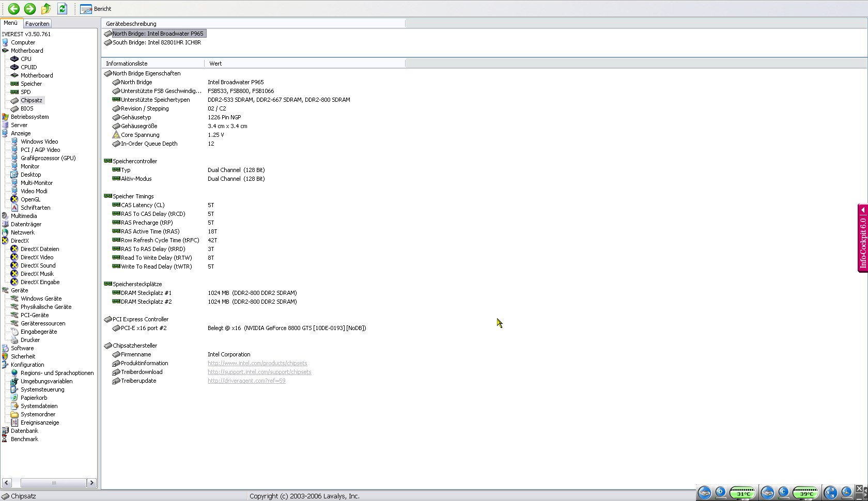Click the 31°C temperature gauge
The height and width of the screenshot is (501, 868).
coord(742,493)
